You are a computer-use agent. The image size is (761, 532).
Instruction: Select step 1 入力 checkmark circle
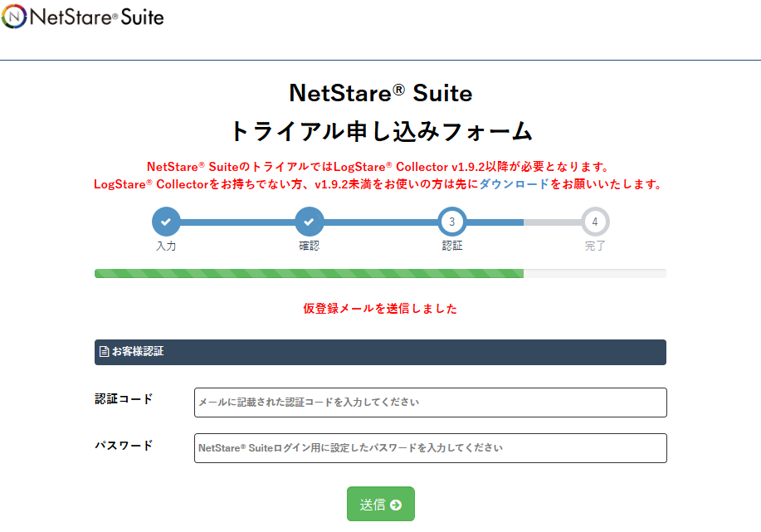(x=166, y=222)
